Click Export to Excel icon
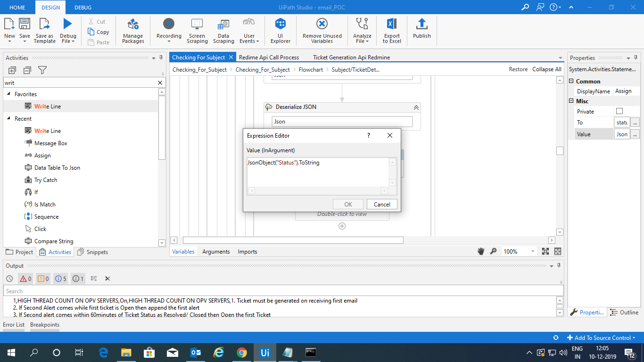 coord(392,31)
